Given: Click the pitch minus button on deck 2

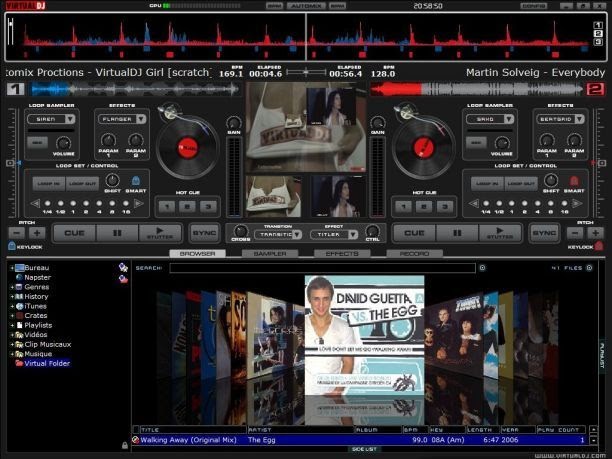Looking at the screenshot, I should tap(575, 233).
